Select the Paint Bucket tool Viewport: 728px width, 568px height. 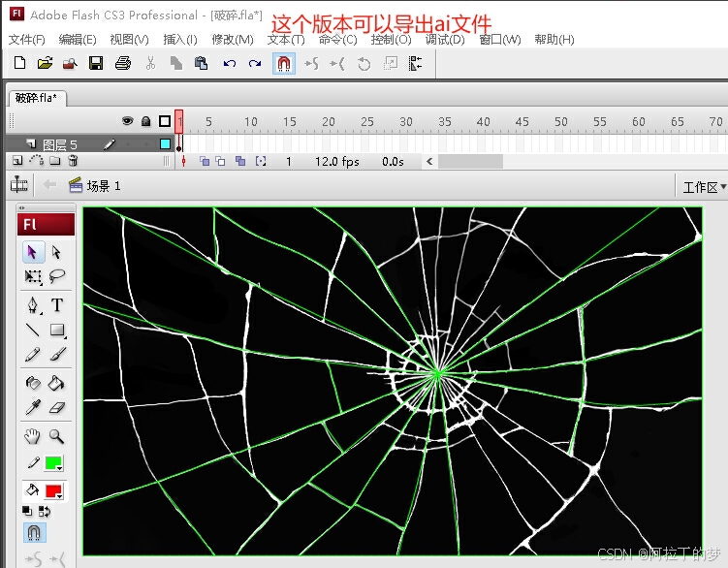coord(56,383)
